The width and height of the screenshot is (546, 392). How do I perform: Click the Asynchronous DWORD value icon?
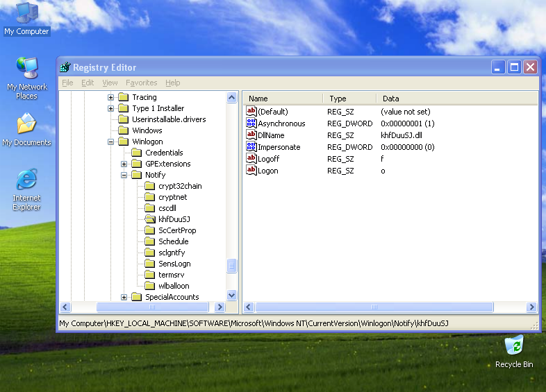251,123
